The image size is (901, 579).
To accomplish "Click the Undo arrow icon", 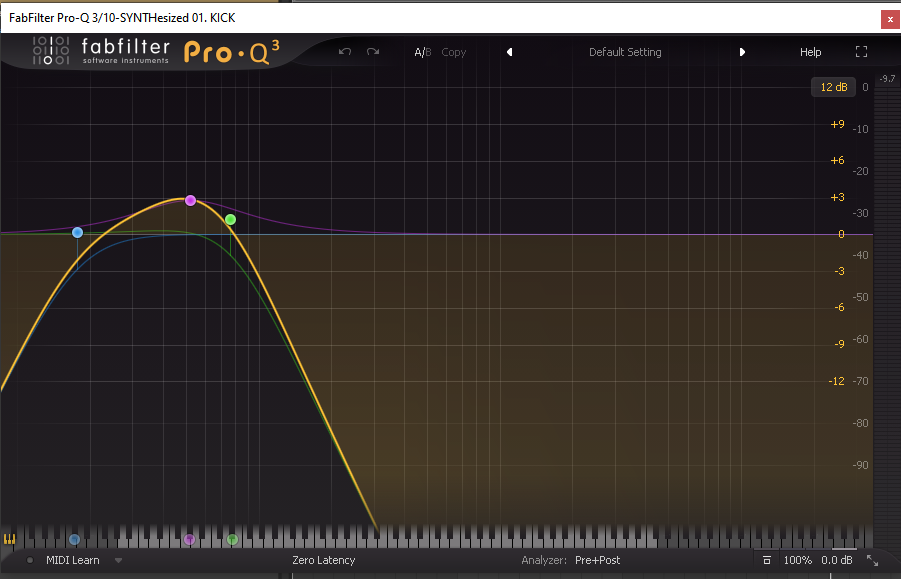I will tap(345, 52).
